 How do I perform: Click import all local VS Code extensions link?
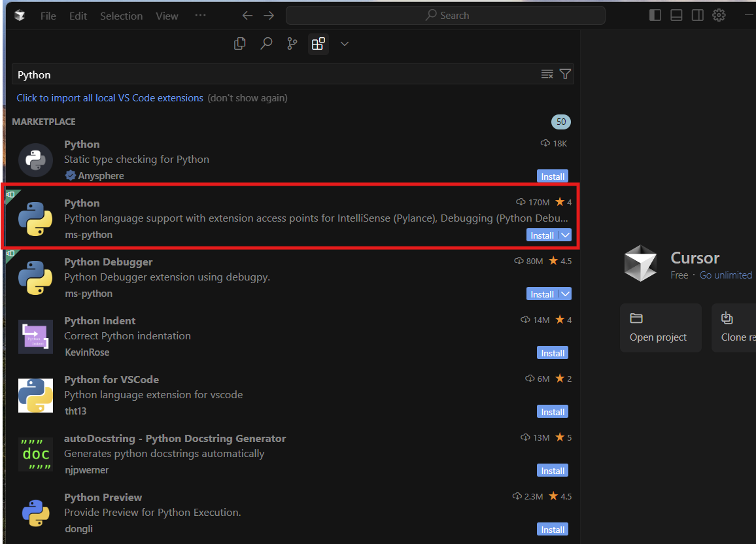(x=110, y=98)
